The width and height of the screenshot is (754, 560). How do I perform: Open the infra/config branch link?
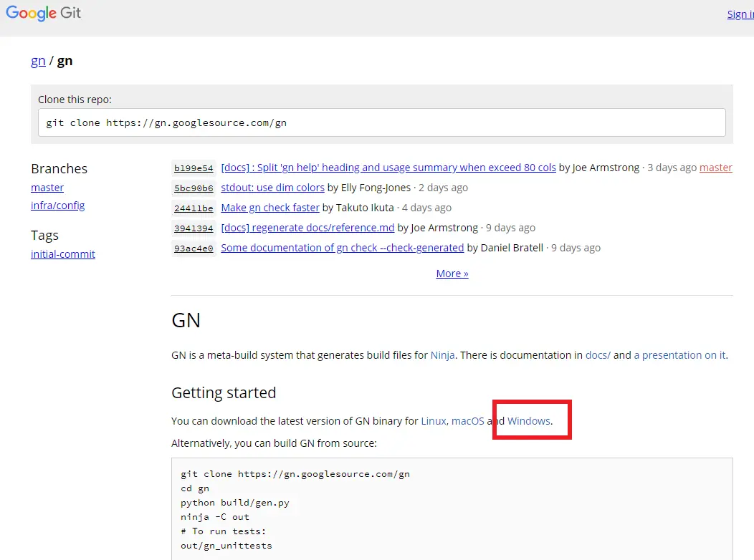(58, 206)
